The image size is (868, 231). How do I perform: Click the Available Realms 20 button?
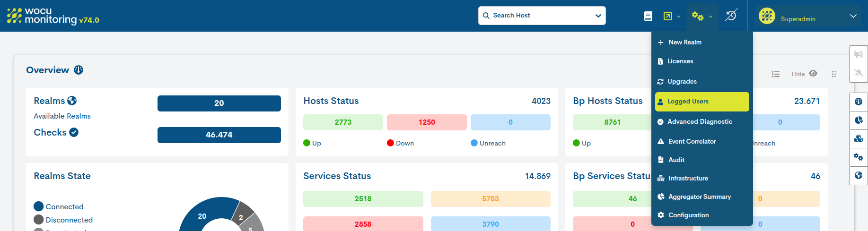[x=219, y=103]
